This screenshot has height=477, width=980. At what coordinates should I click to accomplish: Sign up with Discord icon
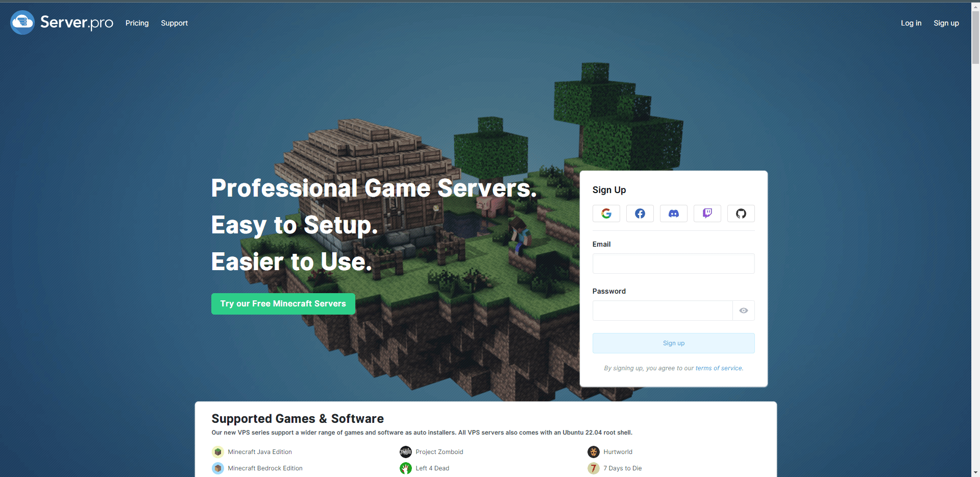[674, 213]
